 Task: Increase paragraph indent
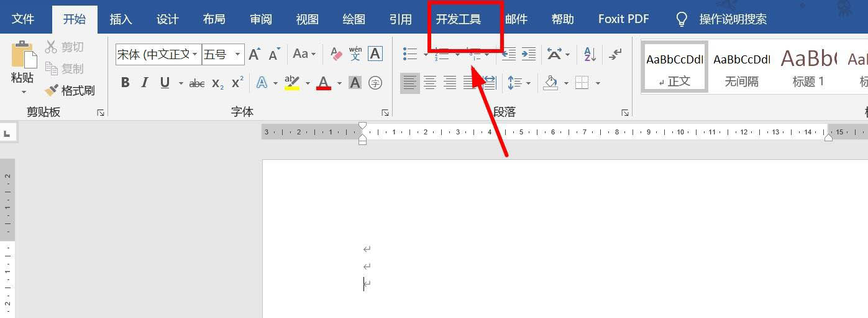529,54
